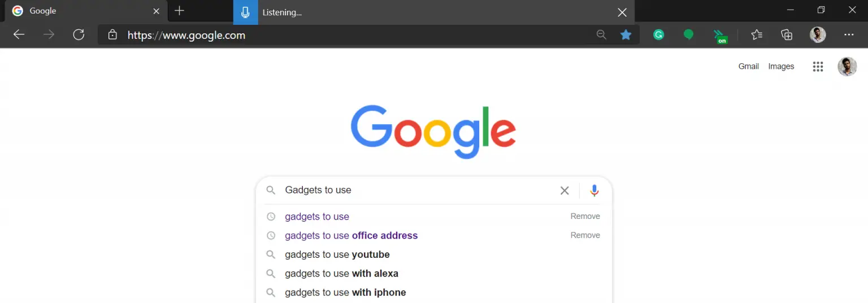This screenshot has width=868, height=303.
Task: Open the browser profile picture in toolbar
Action: click(818, 35)
